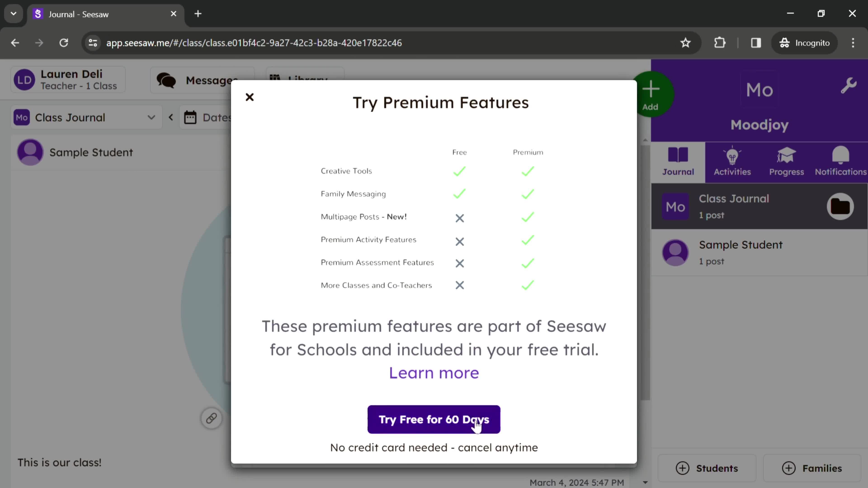Click the Free checkmark for Creative Tools

(460, 171)
